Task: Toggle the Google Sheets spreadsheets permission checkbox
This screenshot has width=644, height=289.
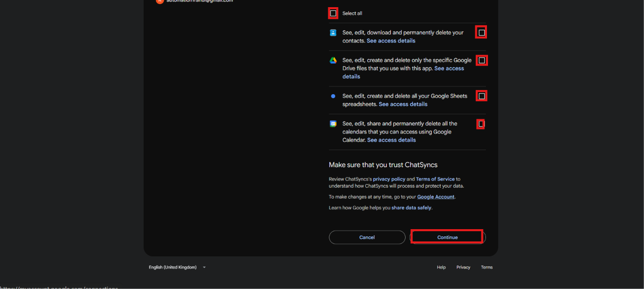Action: [481, 96]
